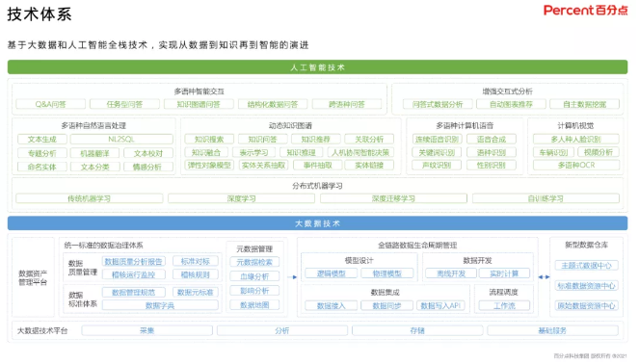
Task: Select the 数据管理规范 box
Action: pos(134,293)
